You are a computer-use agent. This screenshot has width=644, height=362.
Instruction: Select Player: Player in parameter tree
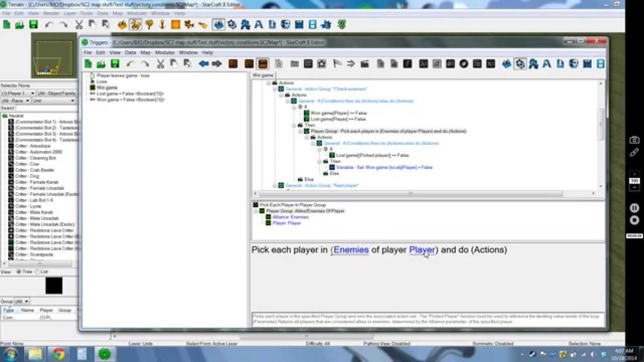(287, 223)
